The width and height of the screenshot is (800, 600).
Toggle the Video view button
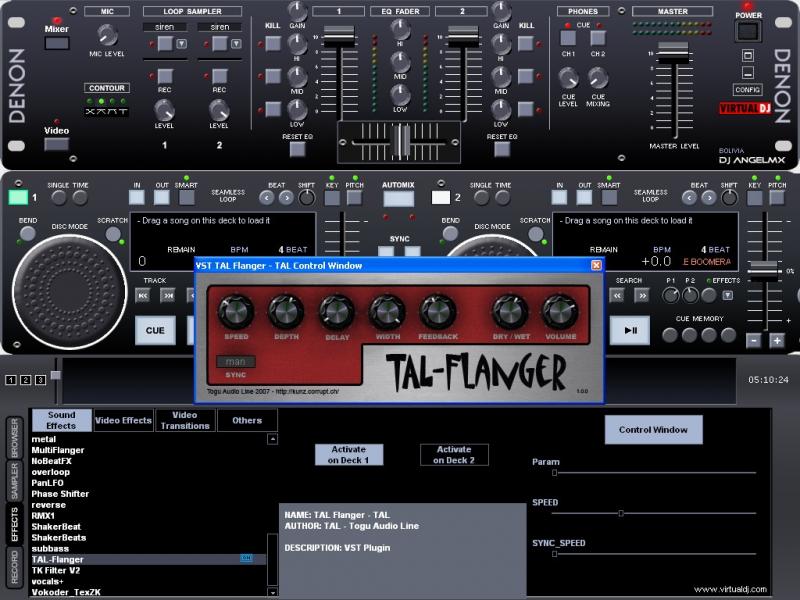click(57, 144)
